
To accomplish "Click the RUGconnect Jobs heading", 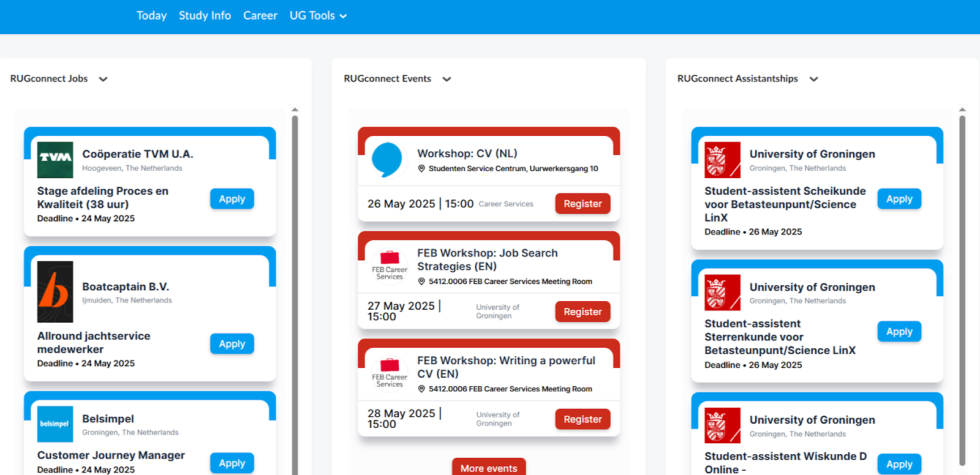I will coord(49,78).
